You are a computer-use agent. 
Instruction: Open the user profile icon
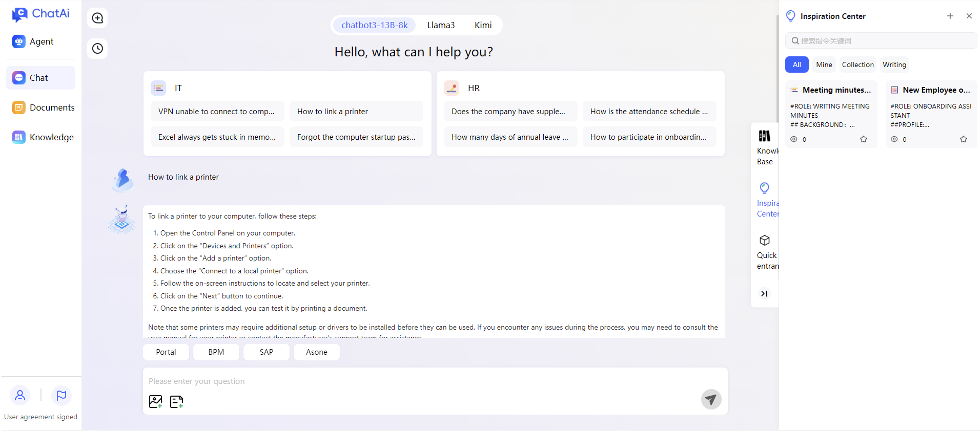coord(20,395)
